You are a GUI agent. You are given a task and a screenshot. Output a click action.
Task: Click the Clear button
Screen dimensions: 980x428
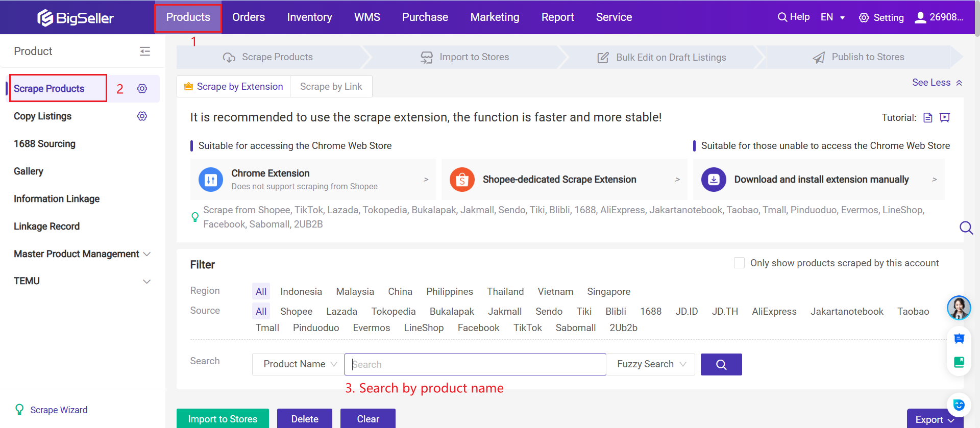click(x=368, y=419)
